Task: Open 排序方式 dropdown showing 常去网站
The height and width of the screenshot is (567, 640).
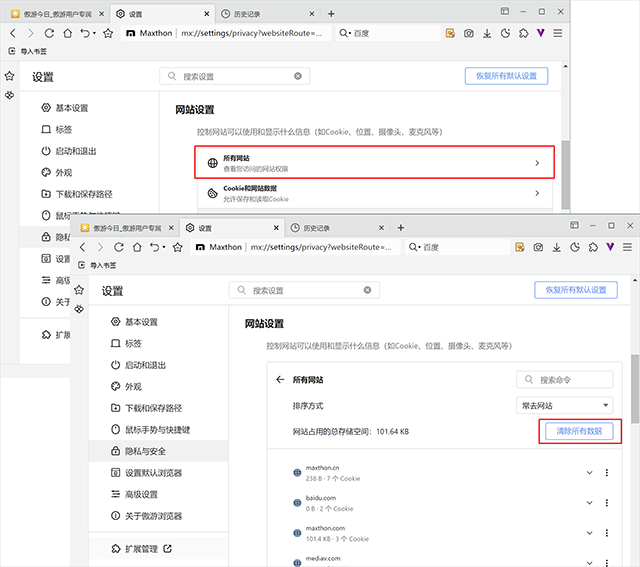Action: coord(564,405)
